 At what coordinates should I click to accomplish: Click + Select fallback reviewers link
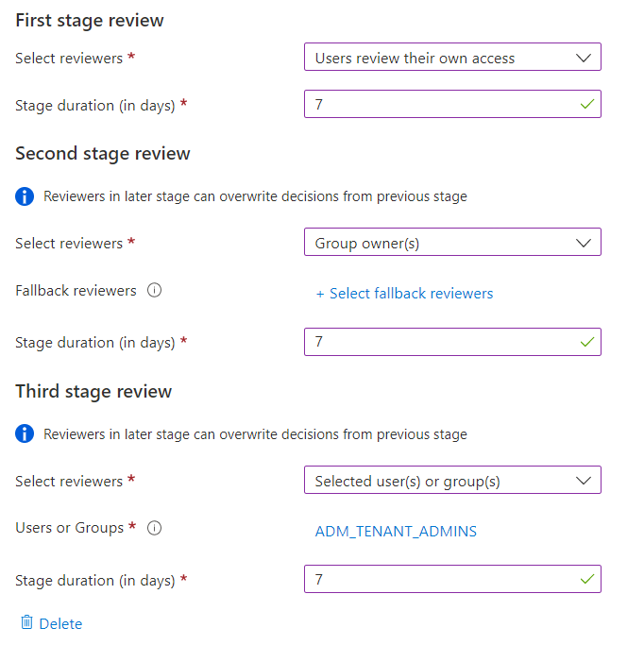coord(404,294)
